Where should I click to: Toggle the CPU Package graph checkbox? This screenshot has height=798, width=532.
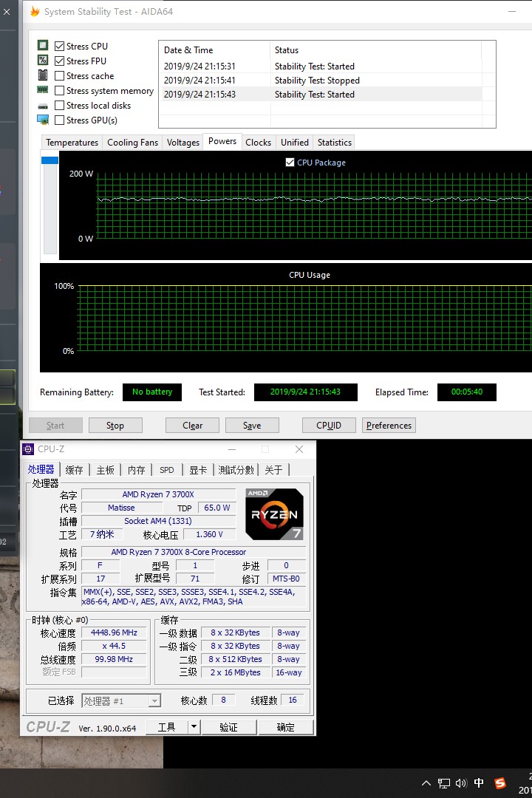click(290, 163)
